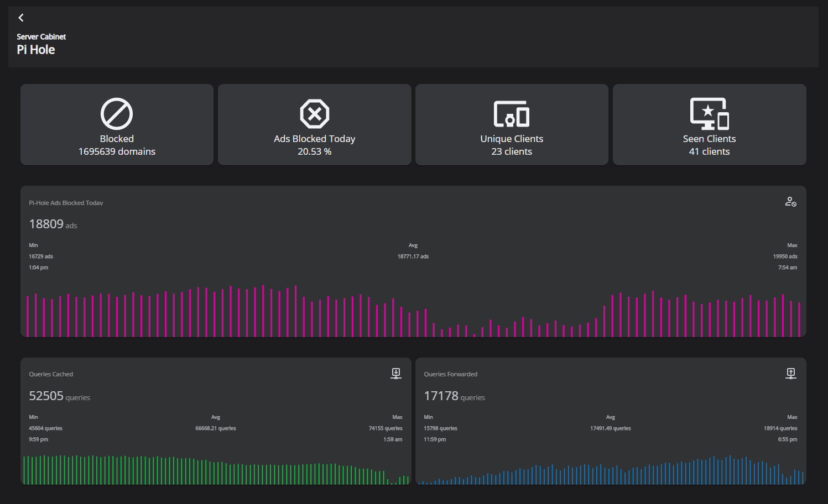Open the Unique Clients card
Viewport: 828px width, 504px height.
512,124
